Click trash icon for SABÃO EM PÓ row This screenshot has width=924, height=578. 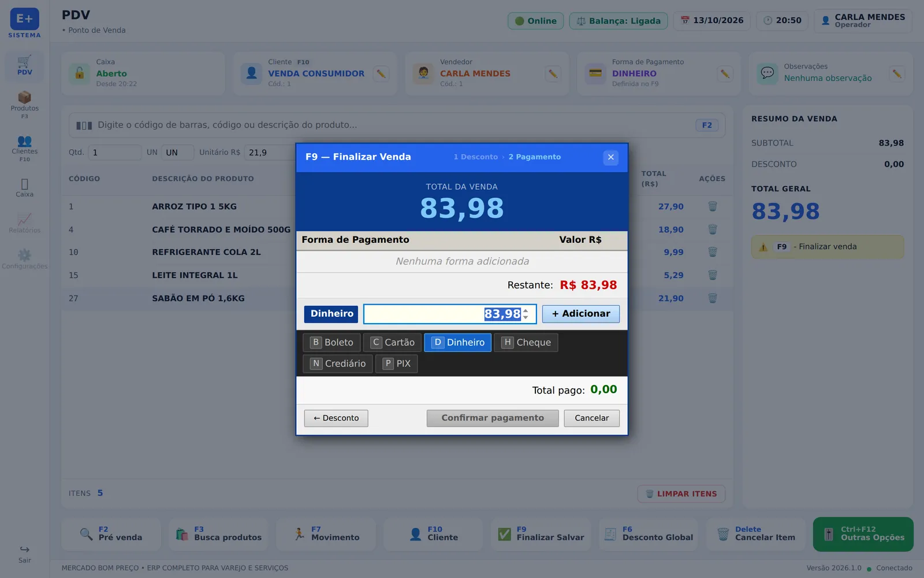click(x=712, y=298)
